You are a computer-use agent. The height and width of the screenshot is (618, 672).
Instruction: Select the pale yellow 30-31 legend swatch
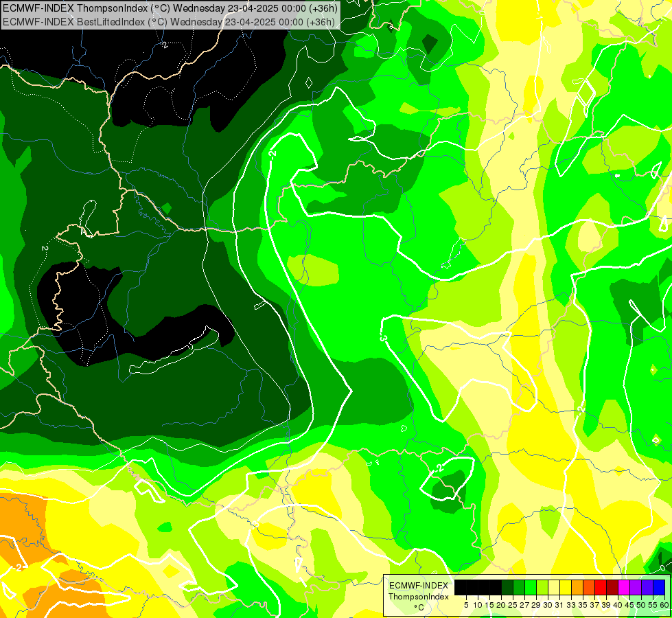(554, 587)
